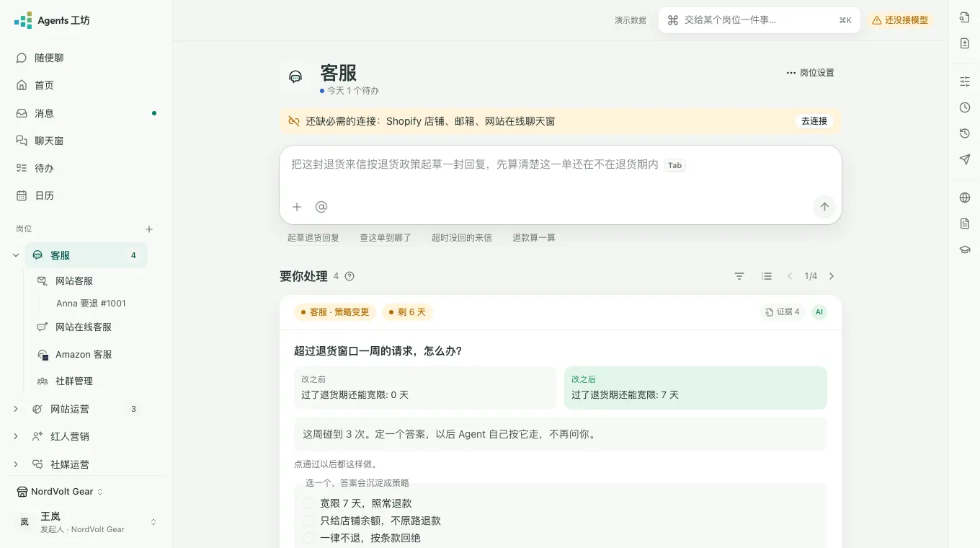Open 岗位设置 menu
The width and height of the screenshot is (980, 548).
(x=810, y=73)
